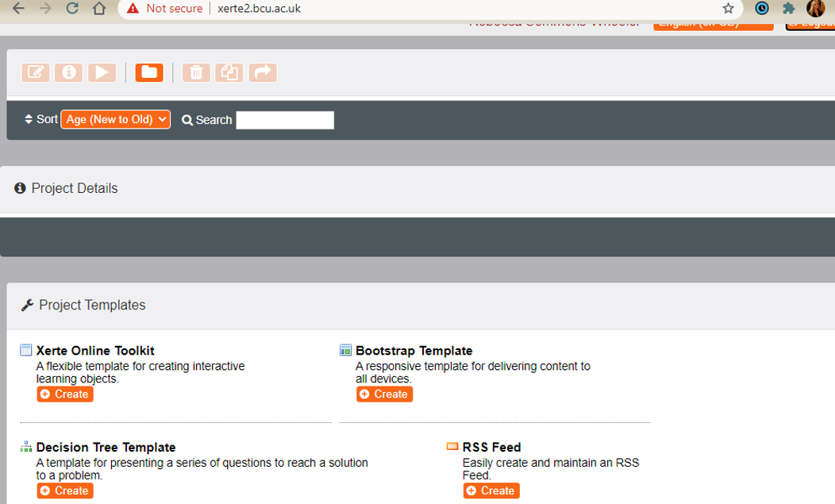Screen dimensions: 835x504
Task: Click the Not secure warning icon
Action: coord(133,9)
